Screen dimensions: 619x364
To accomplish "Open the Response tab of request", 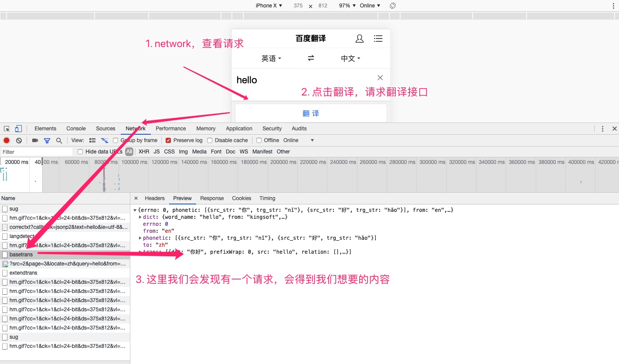I will tap(212, 198).
